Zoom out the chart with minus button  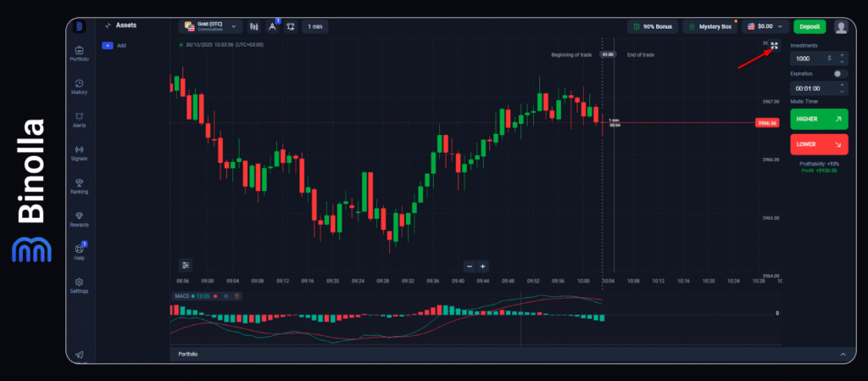coord(469,266)
